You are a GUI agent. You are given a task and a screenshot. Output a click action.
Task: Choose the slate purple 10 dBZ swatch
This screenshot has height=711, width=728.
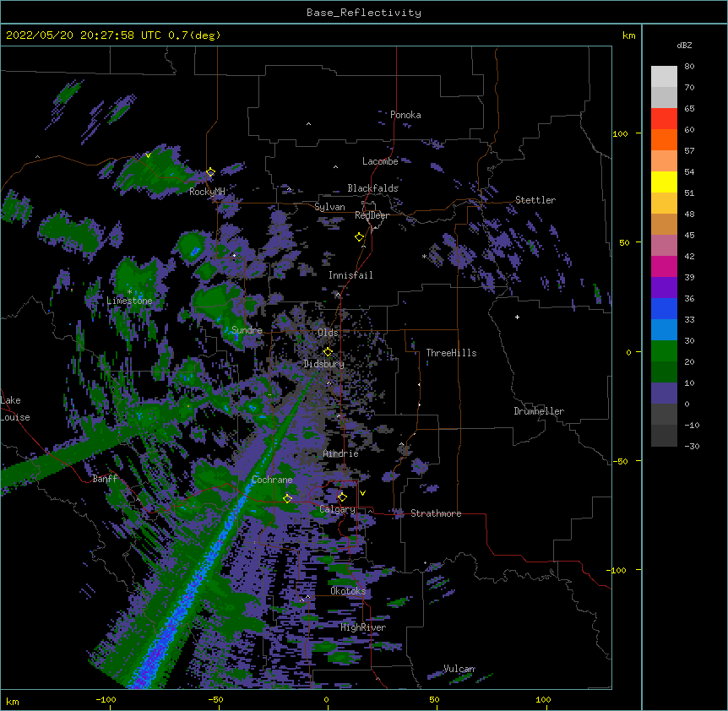pos(664,393)
